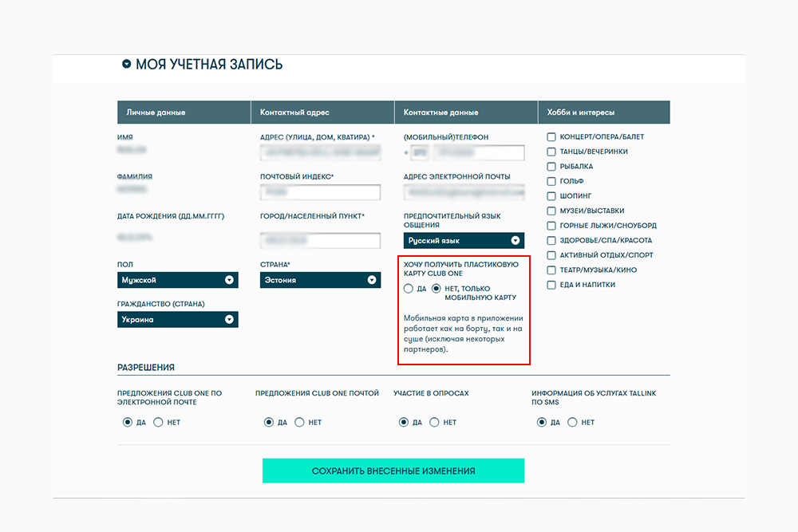Click the Почтовый индекс input field
Image resolution: width=798 pixels, height=532 pixels.
coord(320,192)
